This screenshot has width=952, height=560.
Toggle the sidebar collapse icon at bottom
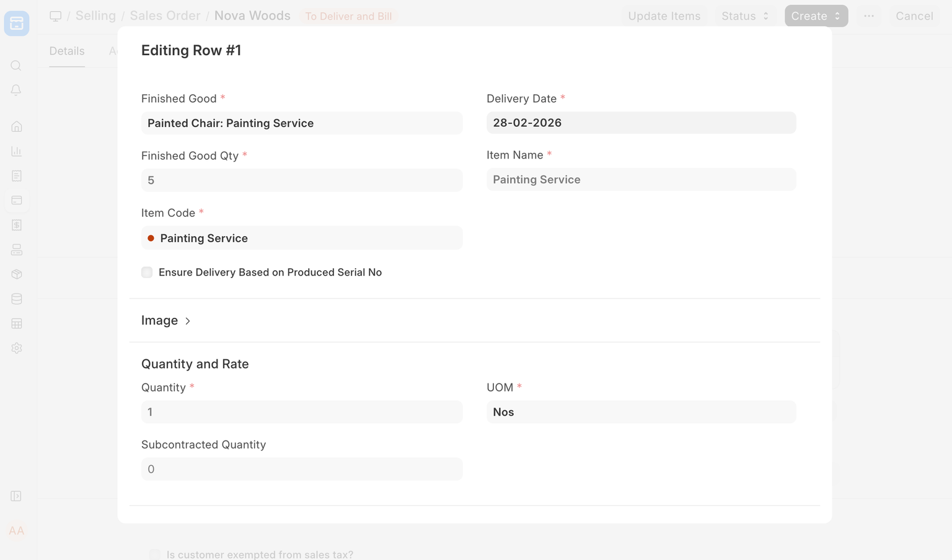(x=17, y=496)
